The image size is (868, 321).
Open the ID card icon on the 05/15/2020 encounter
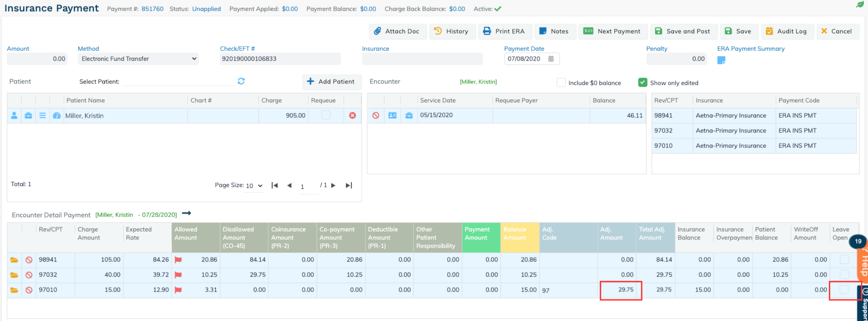[392, 115]
